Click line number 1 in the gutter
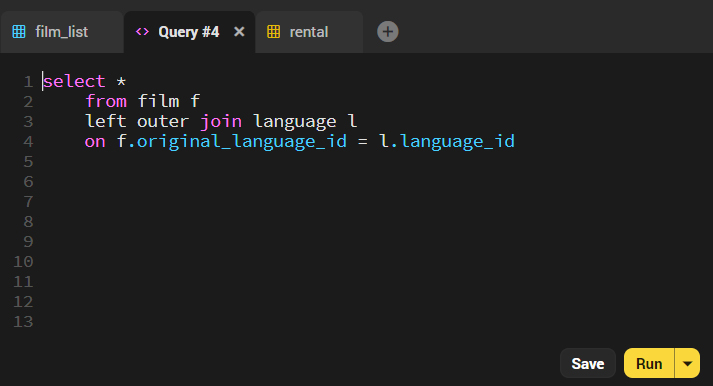Image resolution: width=713 pixels, height=386 pixels. 28,82
